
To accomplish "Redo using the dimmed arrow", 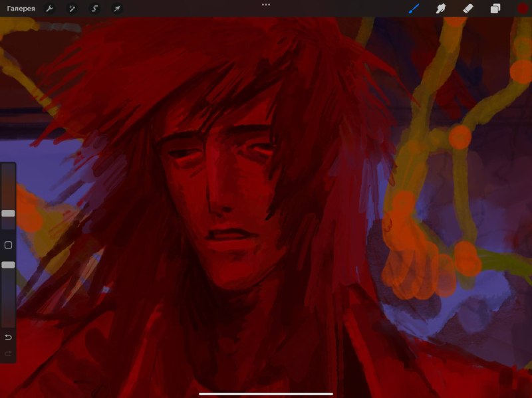I will [8, 353].
